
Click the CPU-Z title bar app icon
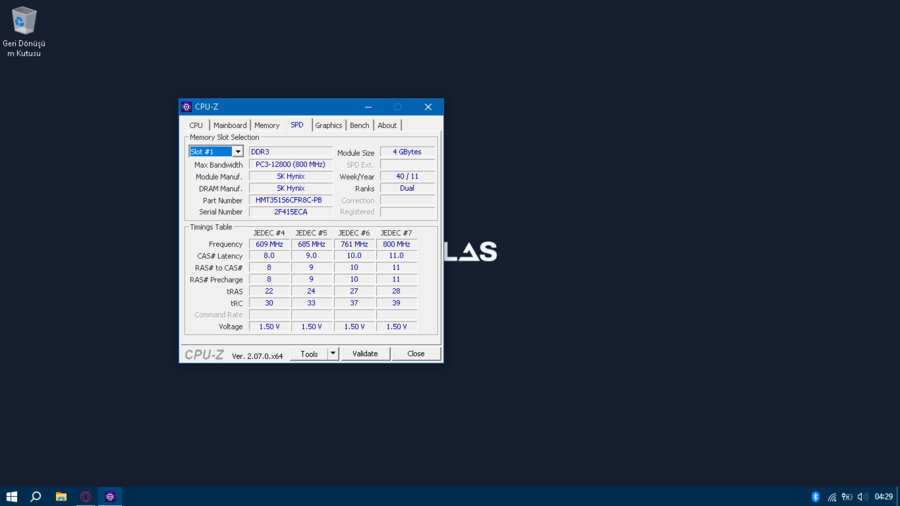[187, 107]
